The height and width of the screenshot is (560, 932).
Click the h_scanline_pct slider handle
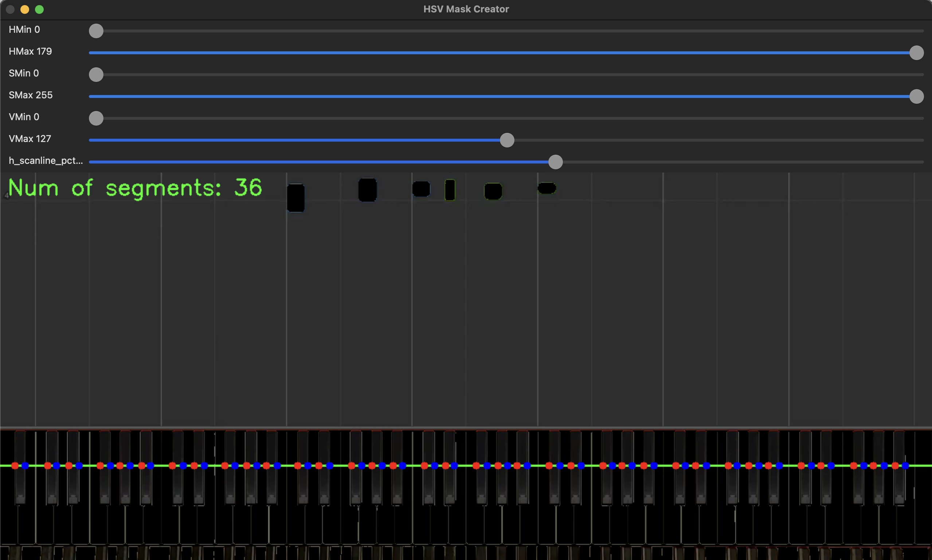coord(555,162)
